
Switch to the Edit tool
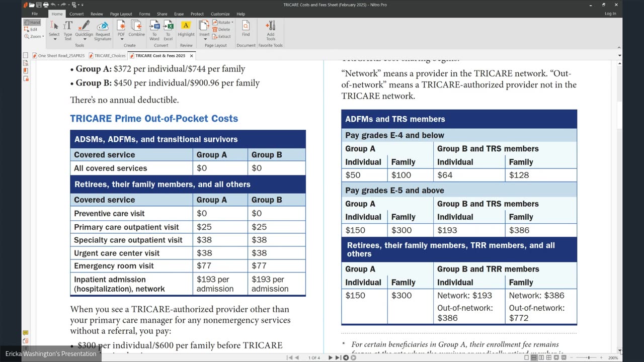coord(31,29)
